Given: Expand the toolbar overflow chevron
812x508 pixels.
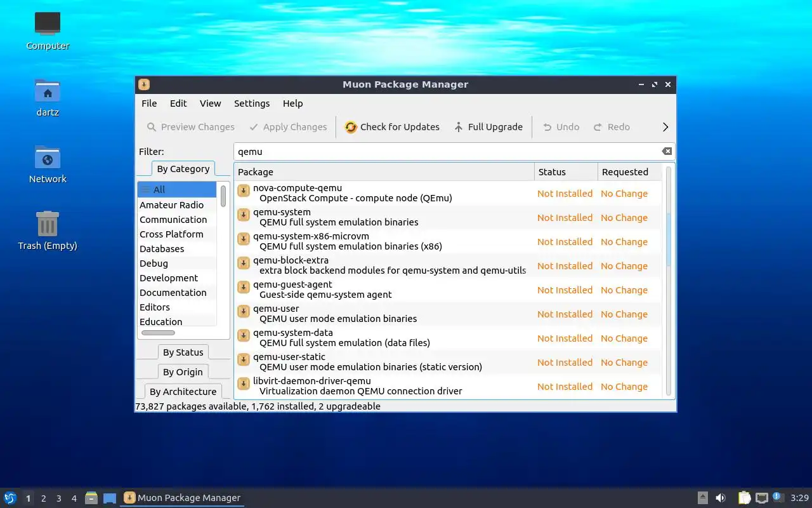Looking at the screenshot, I should coord(665,127).
